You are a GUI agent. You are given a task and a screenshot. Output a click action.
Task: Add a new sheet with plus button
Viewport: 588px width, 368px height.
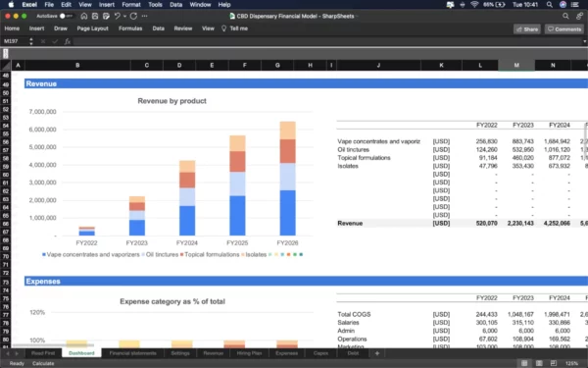[x=377, y=353]
